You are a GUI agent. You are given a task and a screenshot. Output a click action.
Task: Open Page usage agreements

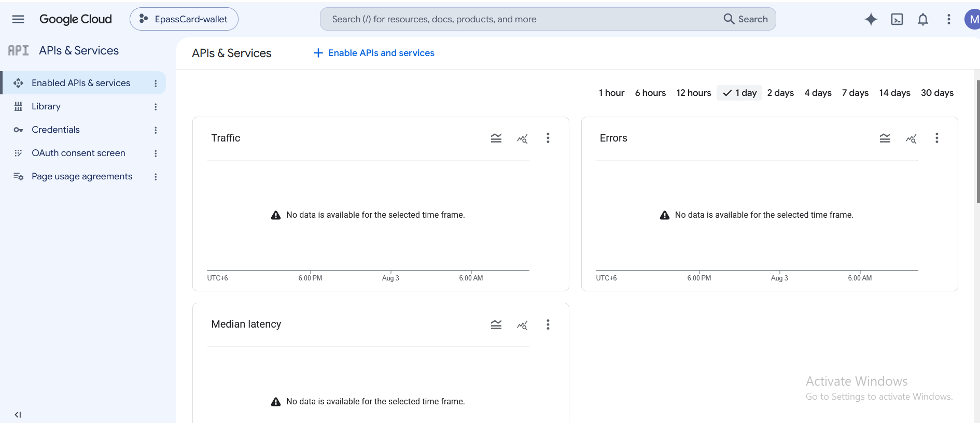click(83, 176)
